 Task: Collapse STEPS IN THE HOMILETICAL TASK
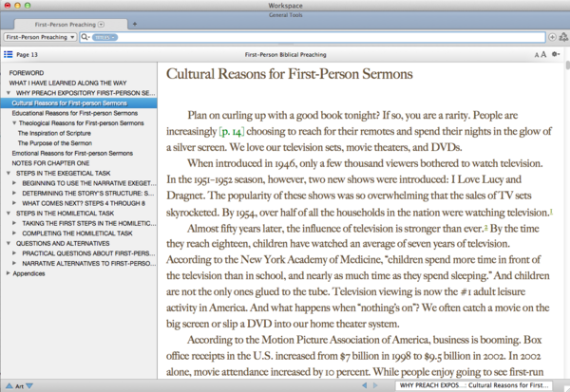pyautogui.click(x=9, y=214)
